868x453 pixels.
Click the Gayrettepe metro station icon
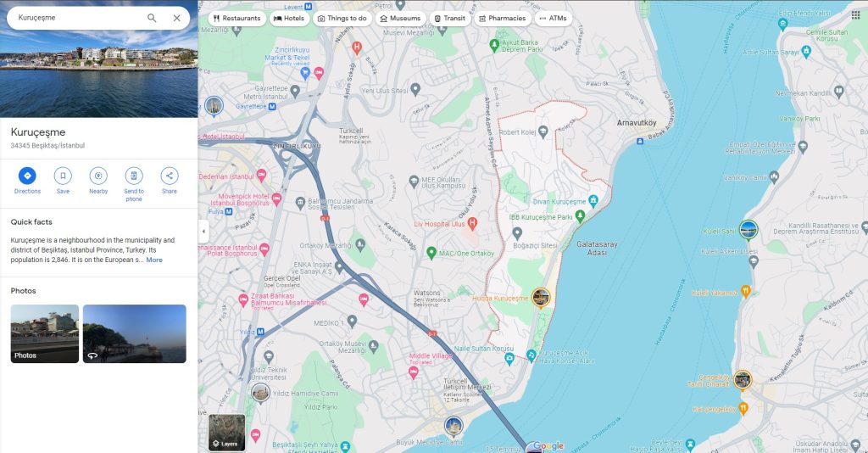tap(272, 106)
